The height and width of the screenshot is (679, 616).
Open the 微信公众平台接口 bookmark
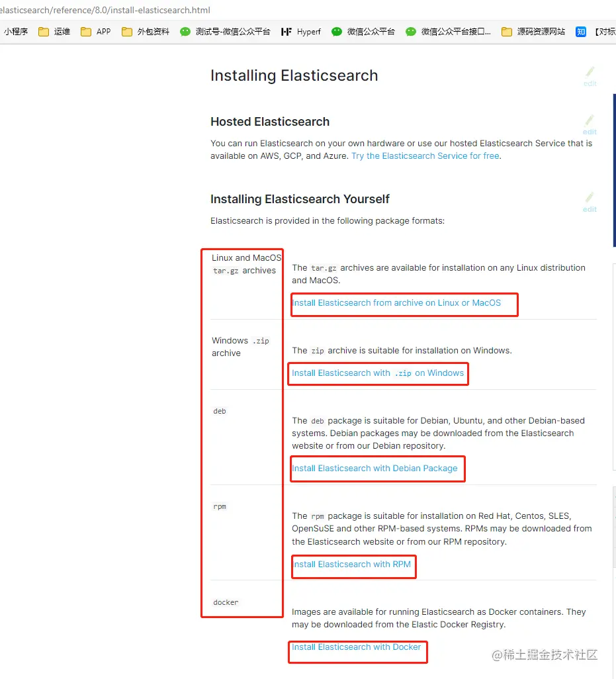pyautogui.click(x=449, y=32)
